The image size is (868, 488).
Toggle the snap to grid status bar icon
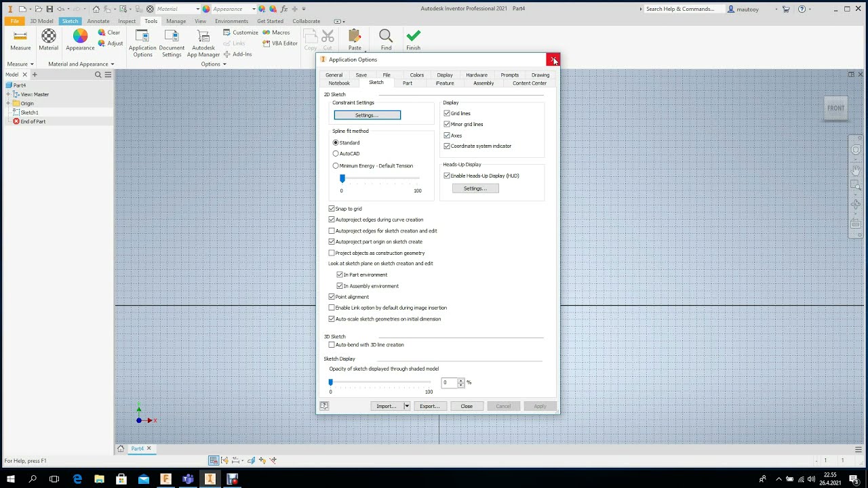tap(214, 460)
